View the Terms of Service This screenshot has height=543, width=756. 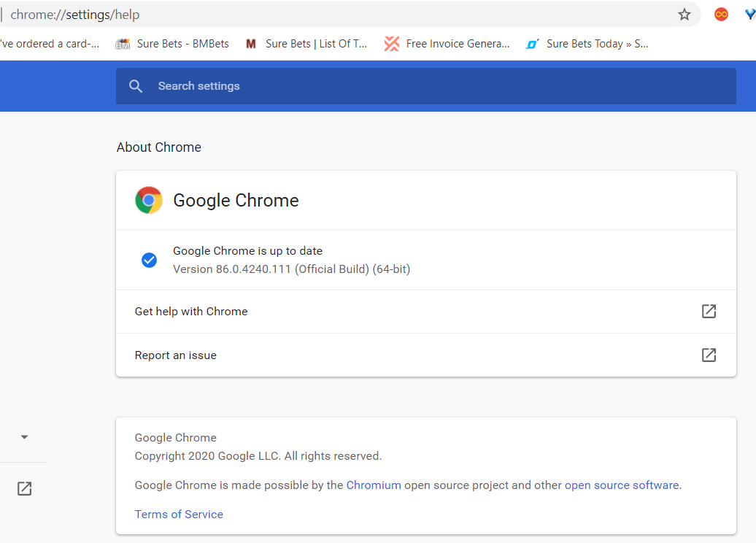click(x=179, y=515)
